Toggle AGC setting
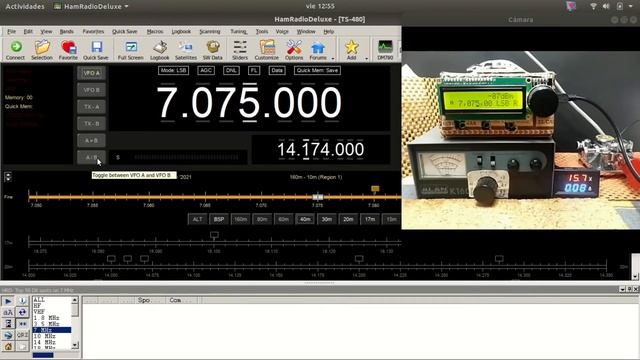 click(206, 70)
